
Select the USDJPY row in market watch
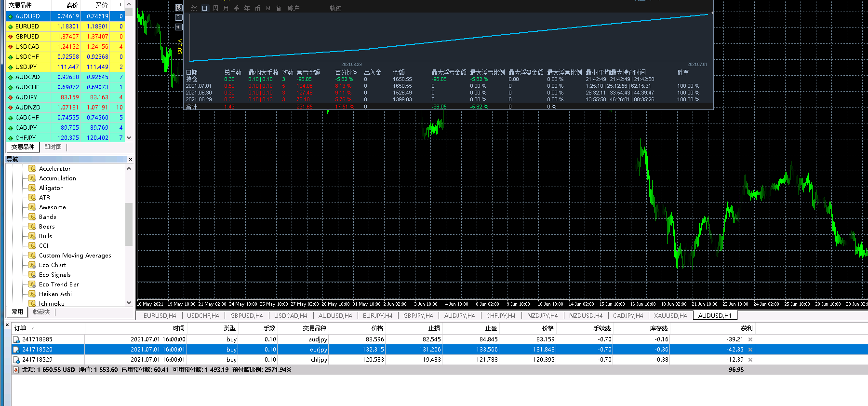65,67
